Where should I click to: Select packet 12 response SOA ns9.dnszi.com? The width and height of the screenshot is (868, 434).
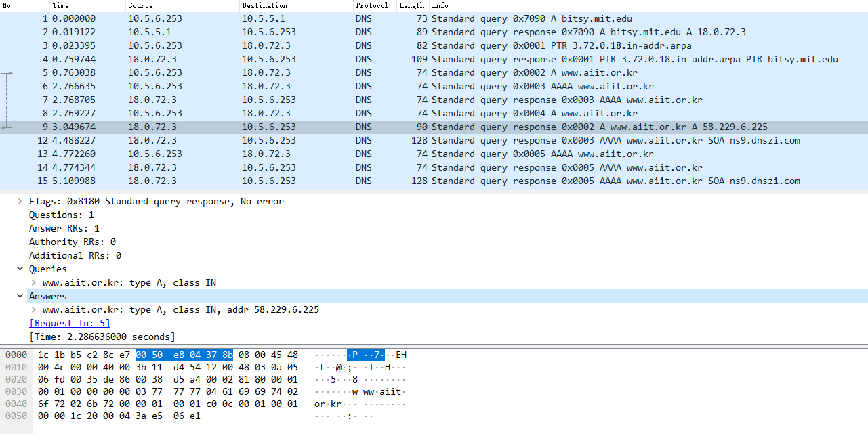[434, 140]
